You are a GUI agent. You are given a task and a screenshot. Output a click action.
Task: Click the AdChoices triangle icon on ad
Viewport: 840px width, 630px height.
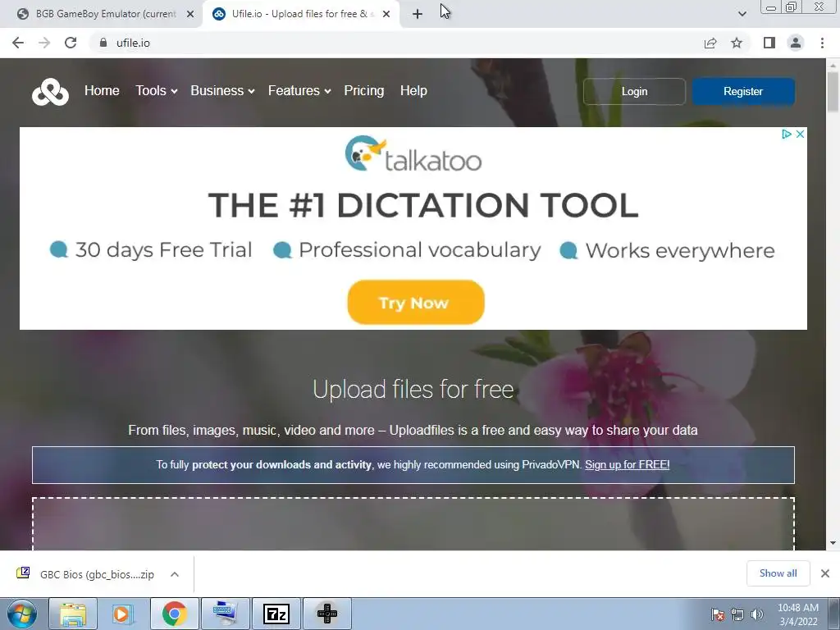pos(787,134)
